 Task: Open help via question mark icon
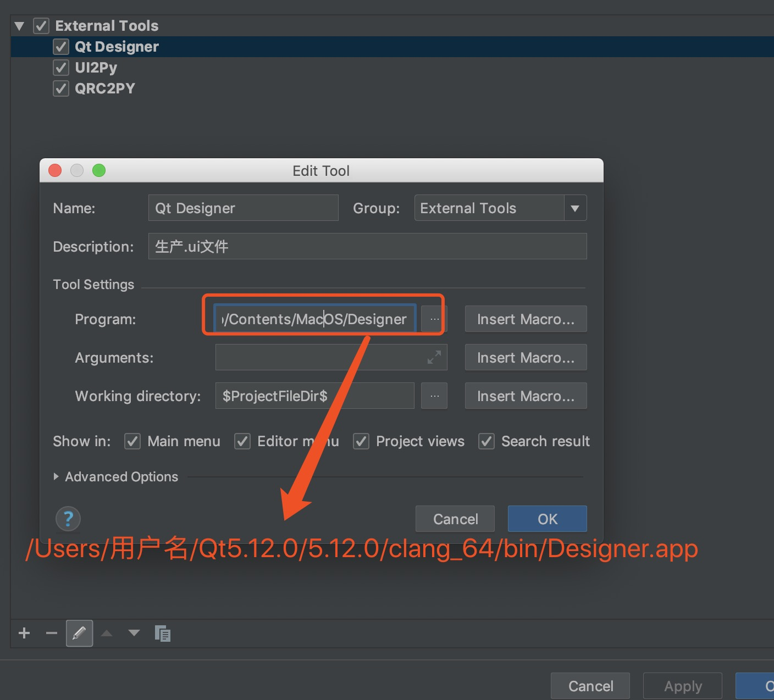coord(68,519)
